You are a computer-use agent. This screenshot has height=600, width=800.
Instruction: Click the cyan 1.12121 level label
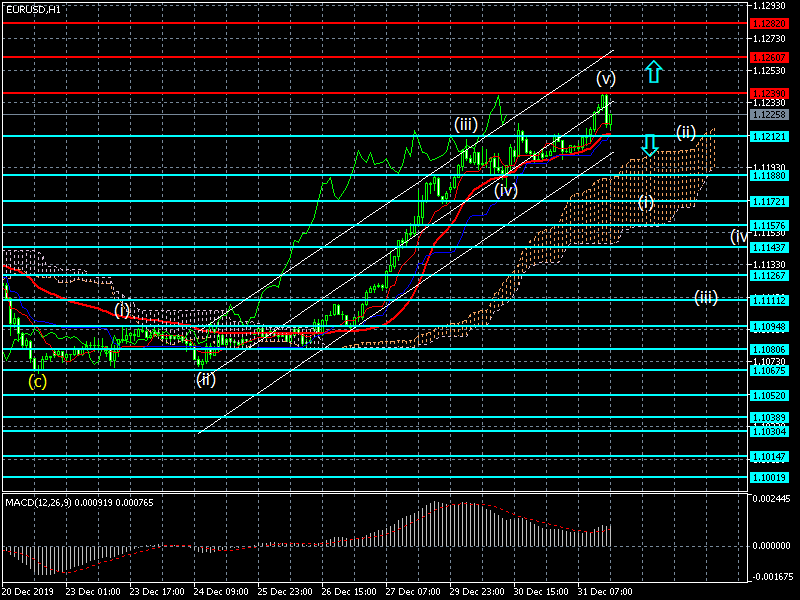pos(770,137)
